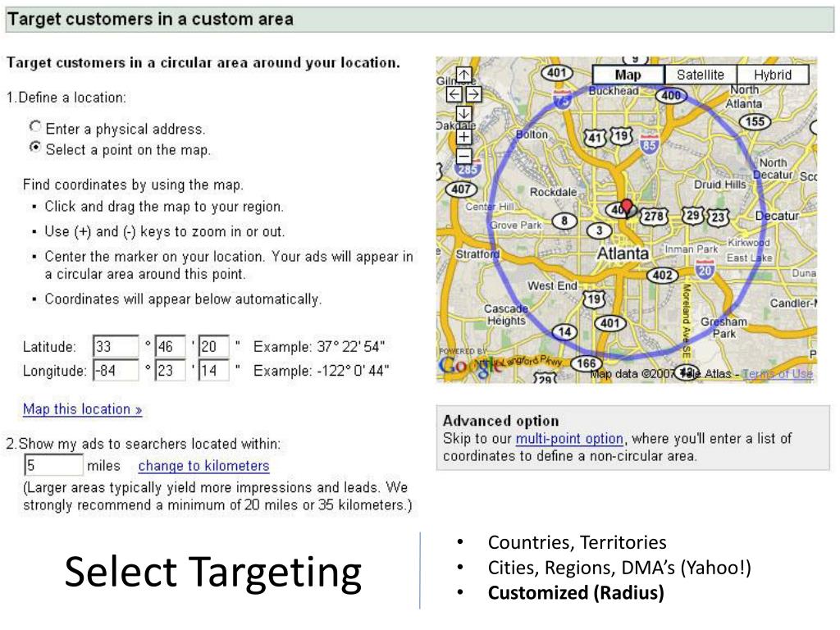Pan the map right with the arrow
Viewport: 840px width, 630px height.
[473, 94]
